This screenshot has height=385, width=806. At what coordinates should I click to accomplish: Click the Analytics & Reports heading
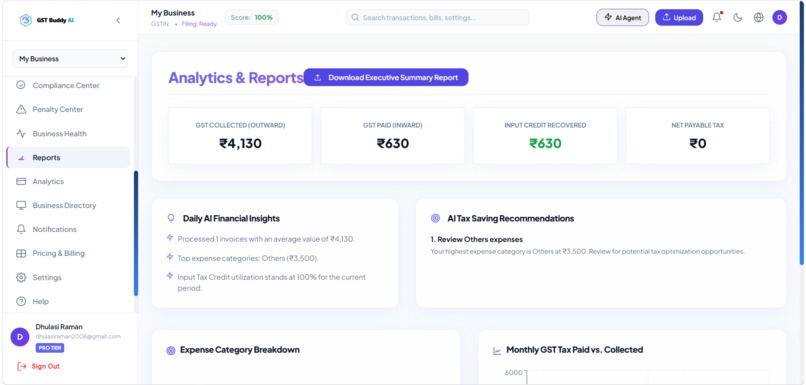tap(236, 78)
